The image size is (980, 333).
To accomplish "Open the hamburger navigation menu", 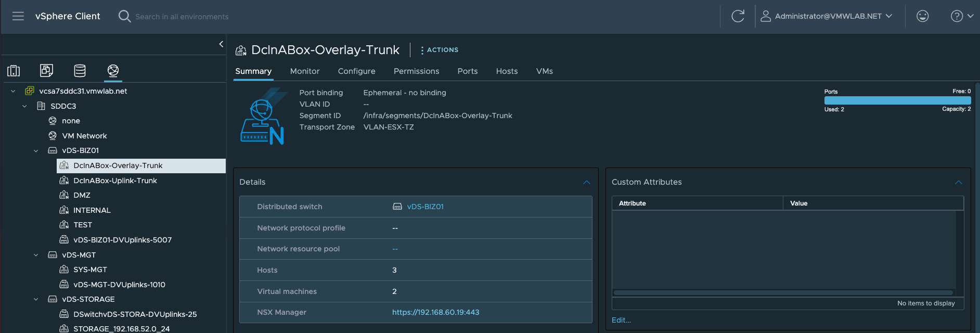I will pyautogui.click(x=18, y=16).
